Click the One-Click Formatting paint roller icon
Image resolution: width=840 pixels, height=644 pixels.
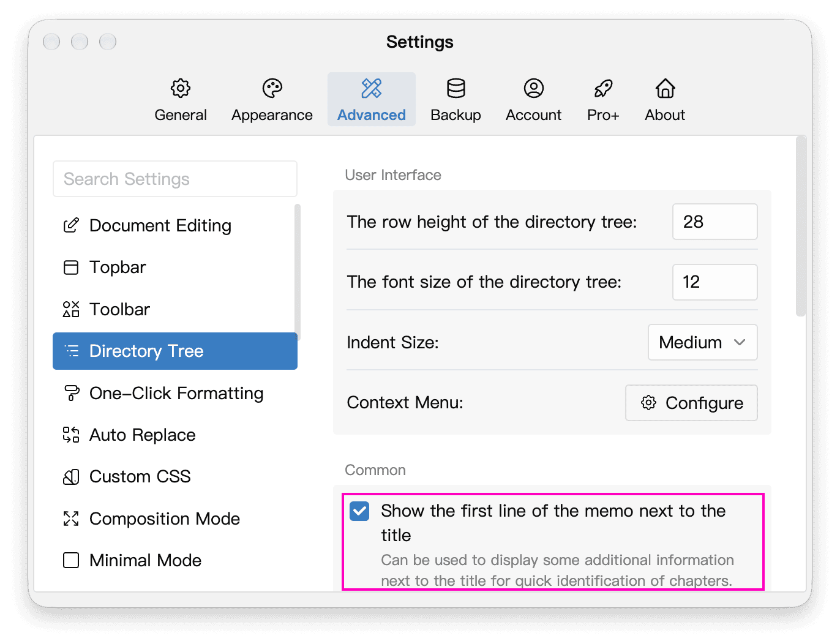(72, 393)
